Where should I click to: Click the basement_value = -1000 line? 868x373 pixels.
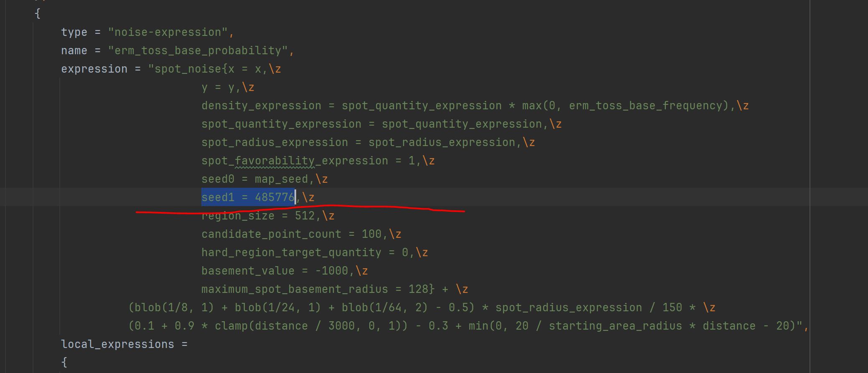(x=284, y=271)
